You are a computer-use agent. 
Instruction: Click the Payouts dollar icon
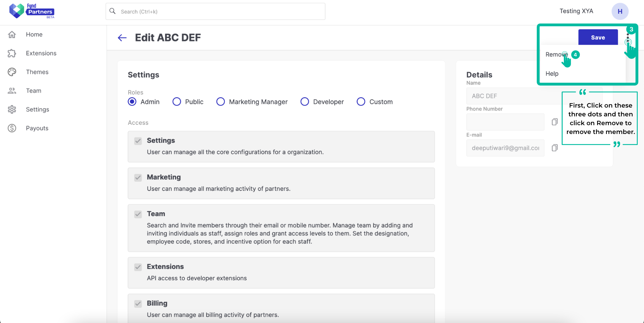pos(12,128)
